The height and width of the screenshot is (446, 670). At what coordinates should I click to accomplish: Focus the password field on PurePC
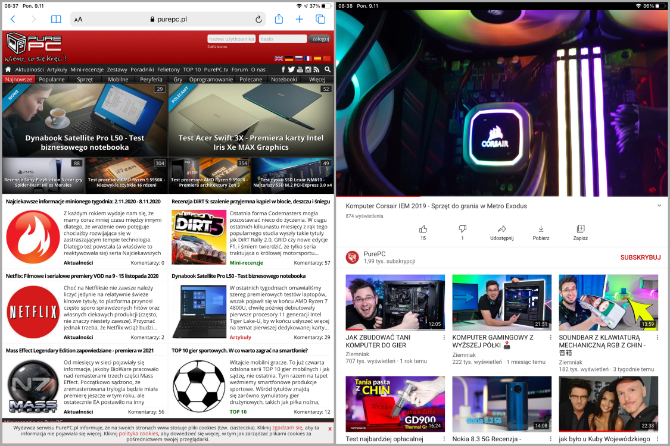(282, 39)
